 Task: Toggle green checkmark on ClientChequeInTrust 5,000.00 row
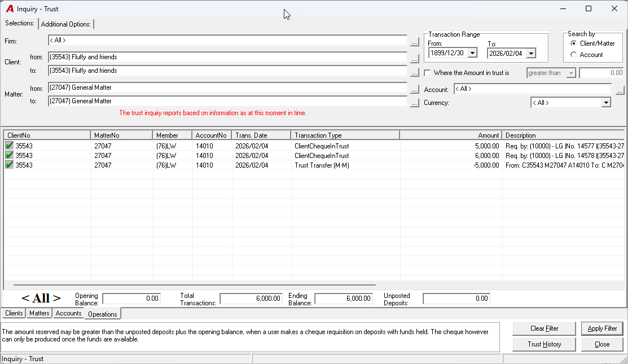[x=9, y=146]
